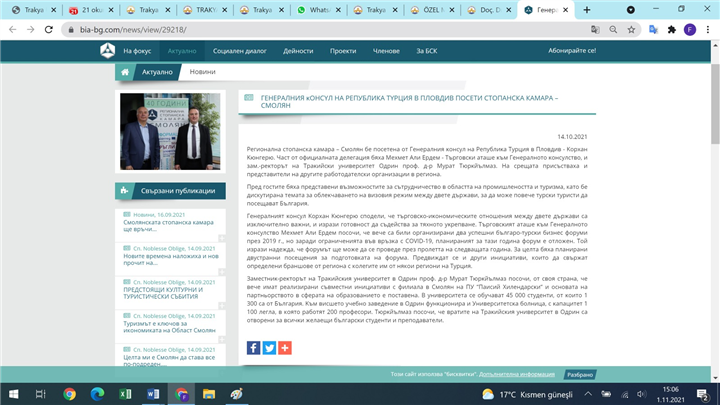This screenshot has height=405, width=720.
Task: Click the weather widget '17°C Kısmen güneşli'
Action: point(528,394)
